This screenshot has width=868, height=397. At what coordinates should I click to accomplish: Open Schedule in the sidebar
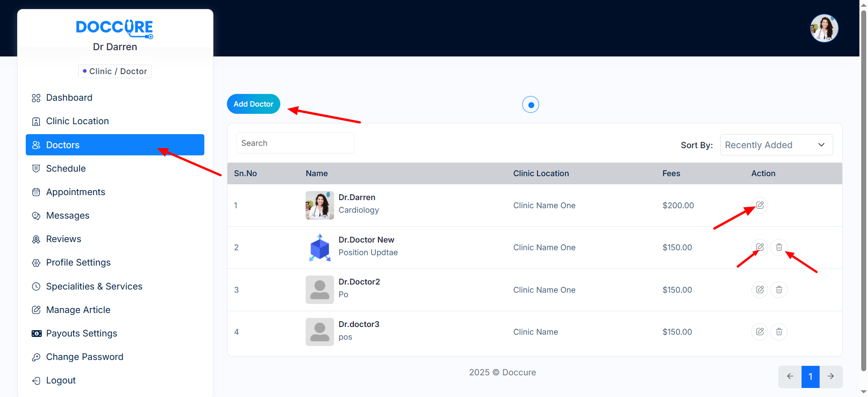[66, 168]
